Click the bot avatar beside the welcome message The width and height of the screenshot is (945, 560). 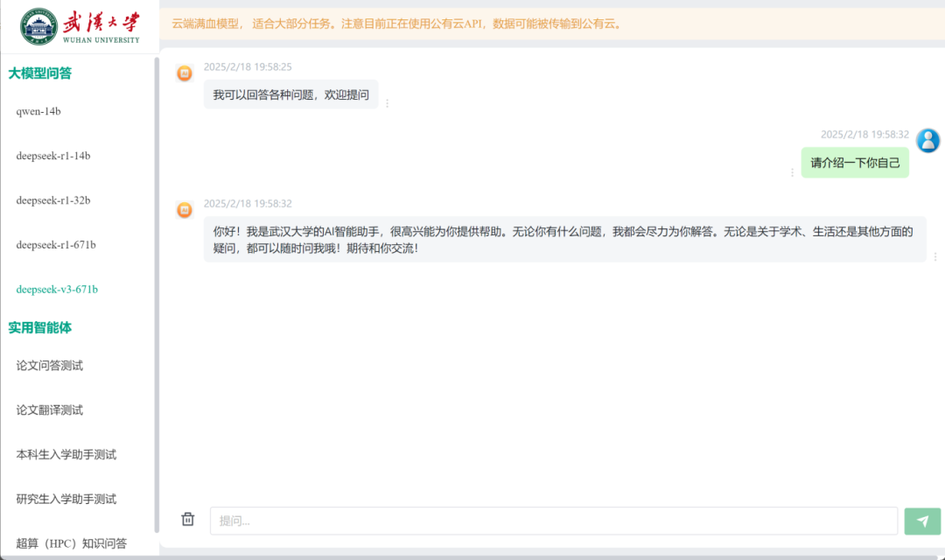[185, 73]
